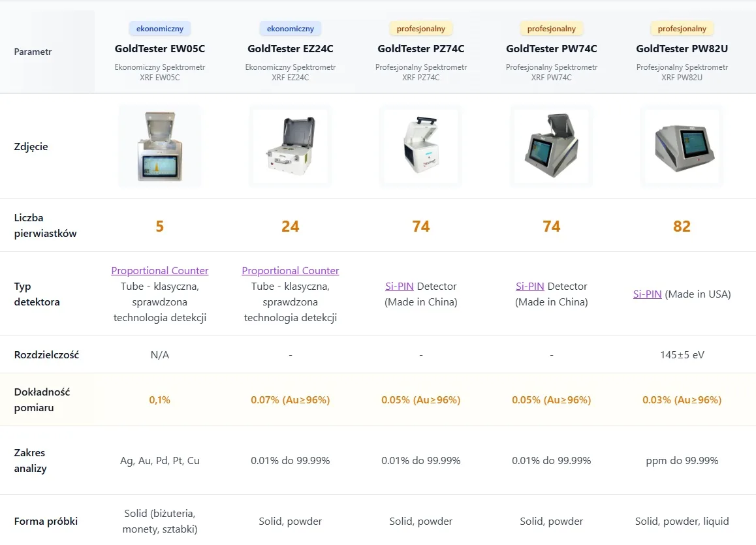
Task: Open the Si-PIN link in the PW74C column
Action: click(x=530, y=287)
